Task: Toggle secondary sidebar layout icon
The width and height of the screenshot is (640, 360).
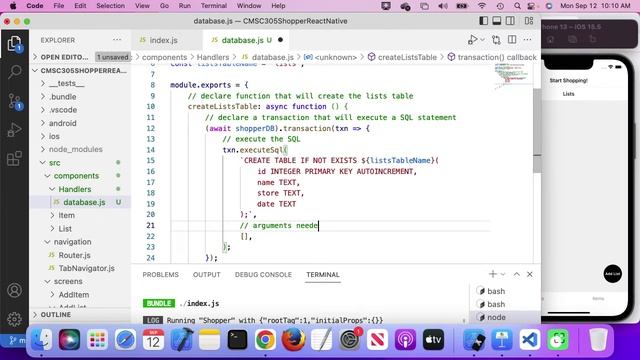Action: point(510,21)
